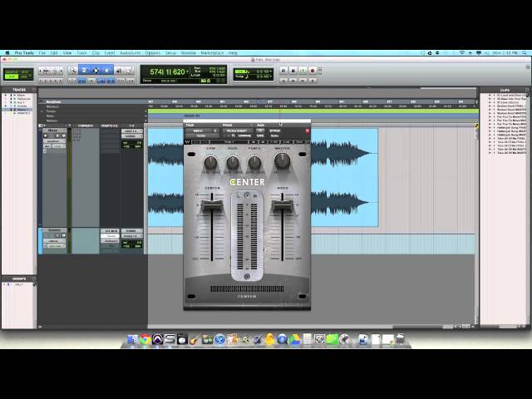532x399 pixels.
Task: Open Finder from the Dock
Action: [x=132, y=339]
